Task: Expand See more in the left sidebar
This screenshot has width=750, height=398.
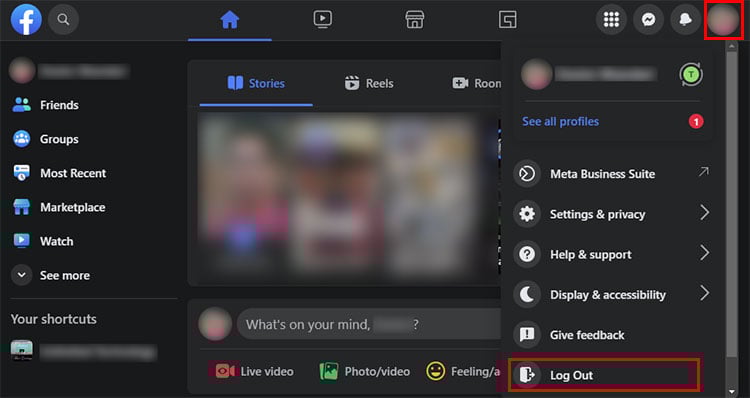Action: pos(51,275)
